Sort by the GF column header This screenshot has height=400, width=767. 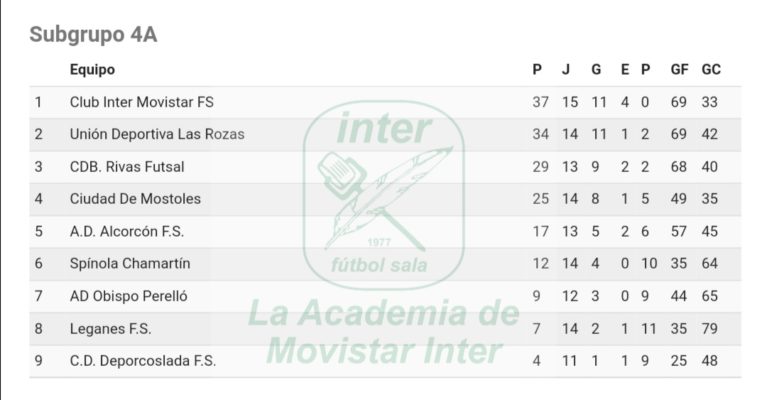(679, 69)
